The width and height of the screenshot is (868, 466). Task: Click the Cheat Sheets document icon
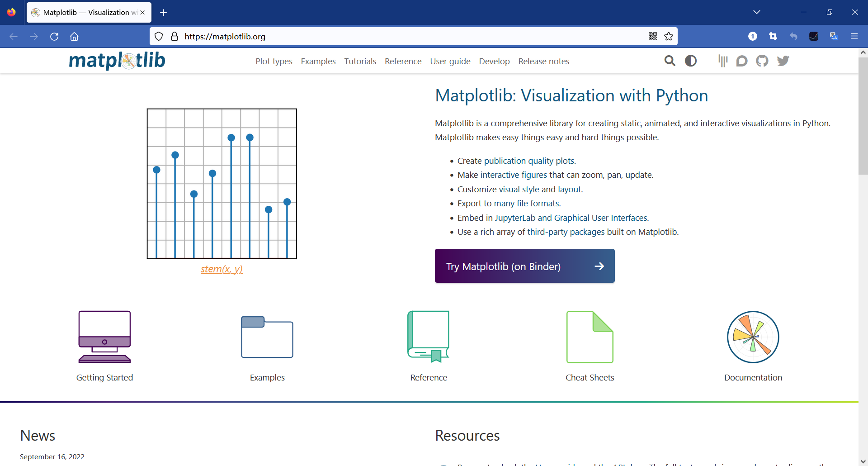590,337
